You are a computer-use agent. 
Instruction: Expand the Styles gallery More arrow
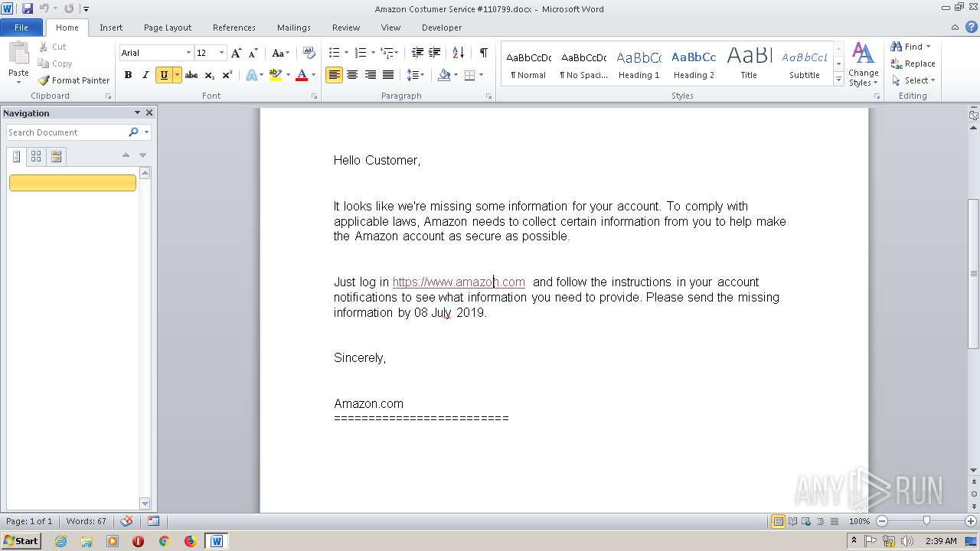(838, 80)
